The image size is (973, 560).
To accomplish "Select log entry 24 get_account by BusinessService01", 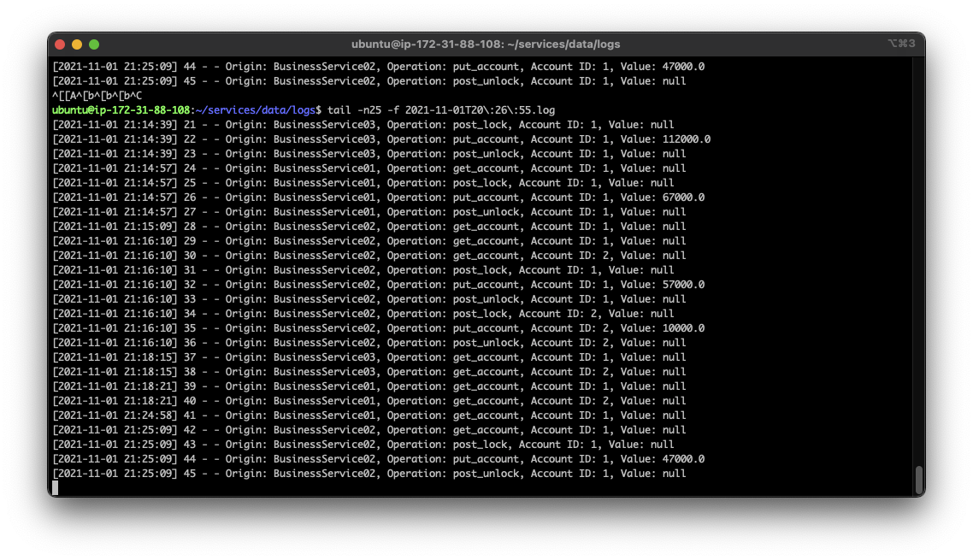I will coord(369,168).
